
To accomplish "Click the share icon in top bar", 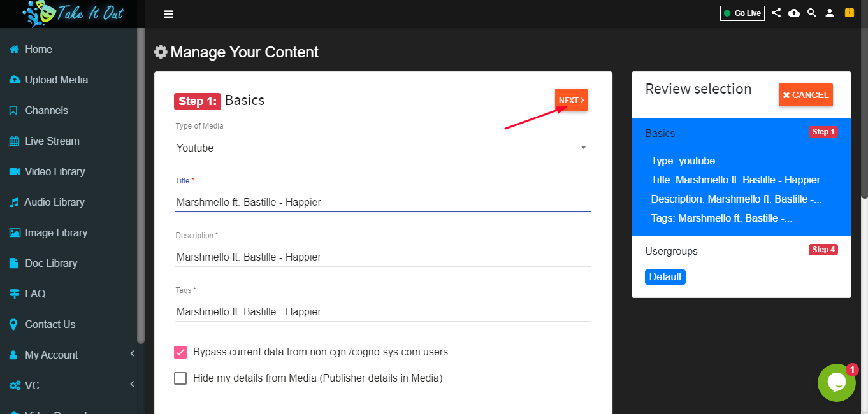I will pyautogui.click(x=776, y=13).
